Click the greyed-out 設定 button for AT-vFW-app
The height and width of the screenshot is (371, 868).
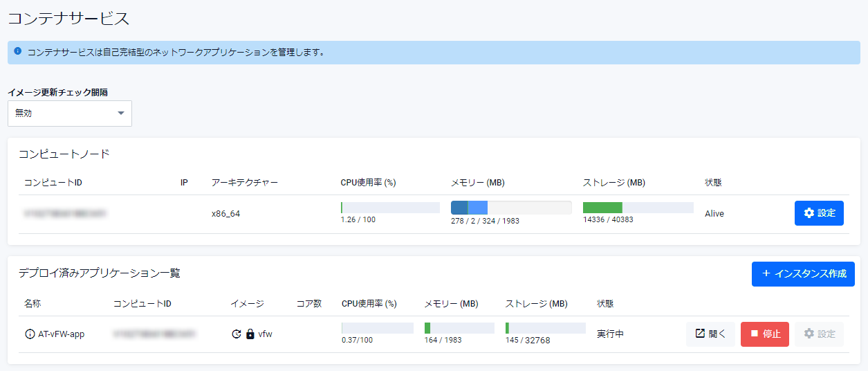(x=819, y=334)
